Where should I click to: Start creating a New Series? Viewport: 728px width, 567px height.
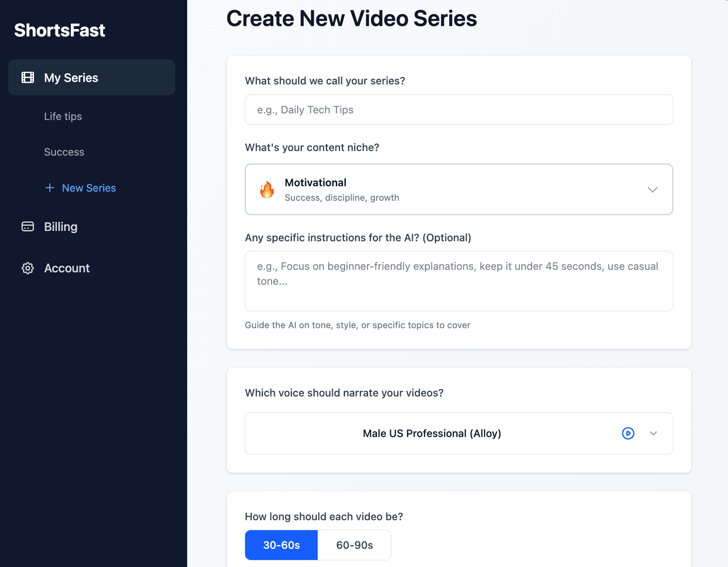[x=89, y=188]
